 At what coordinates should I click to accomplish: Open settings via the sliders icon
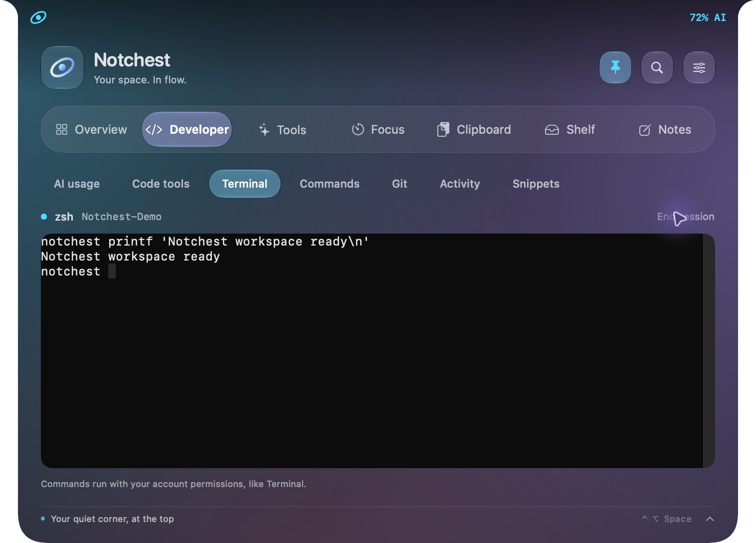(x=699, y=67)
